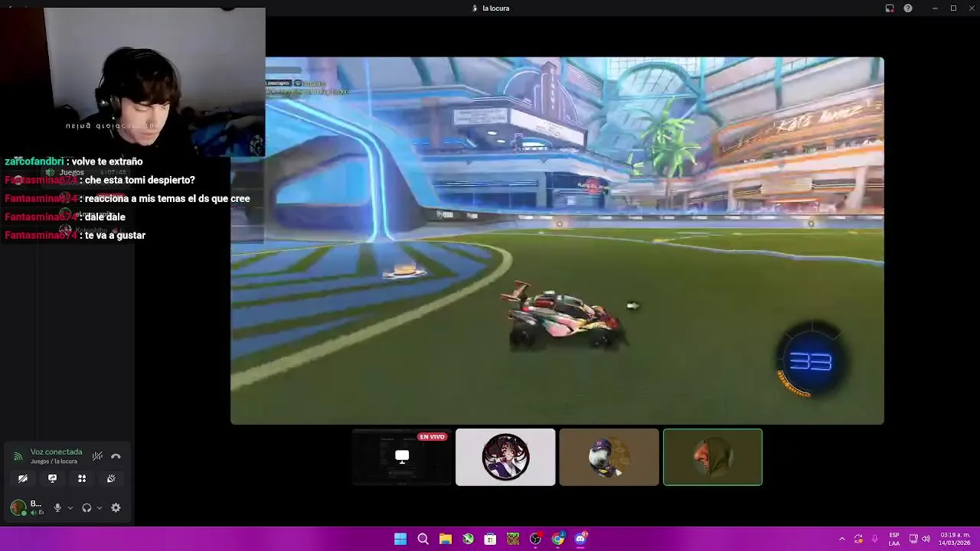
Task: Click the tray microphone indicator
Action: tap(874, 539)
